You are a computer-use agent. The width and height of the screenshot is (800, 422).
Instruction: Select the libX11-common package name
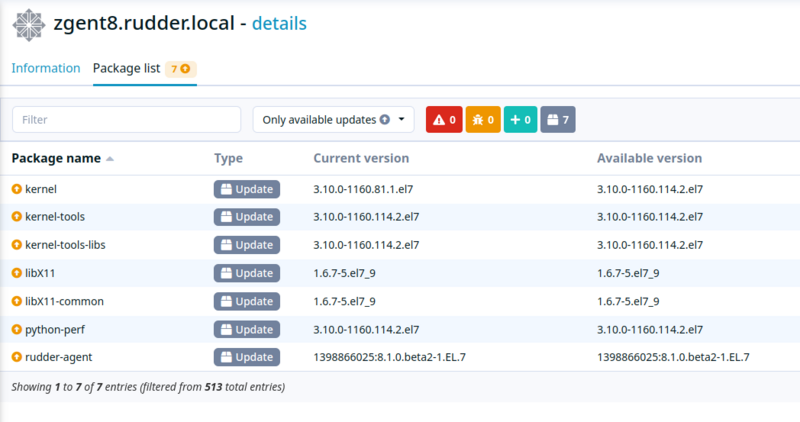coord(64,301)
